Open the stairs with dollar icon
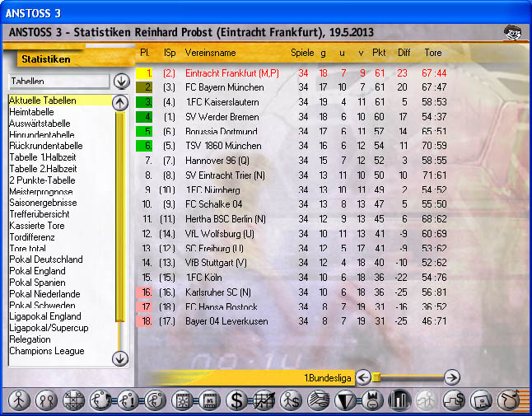This screenshot has height=416, width=532. click(x=454, y=400)
